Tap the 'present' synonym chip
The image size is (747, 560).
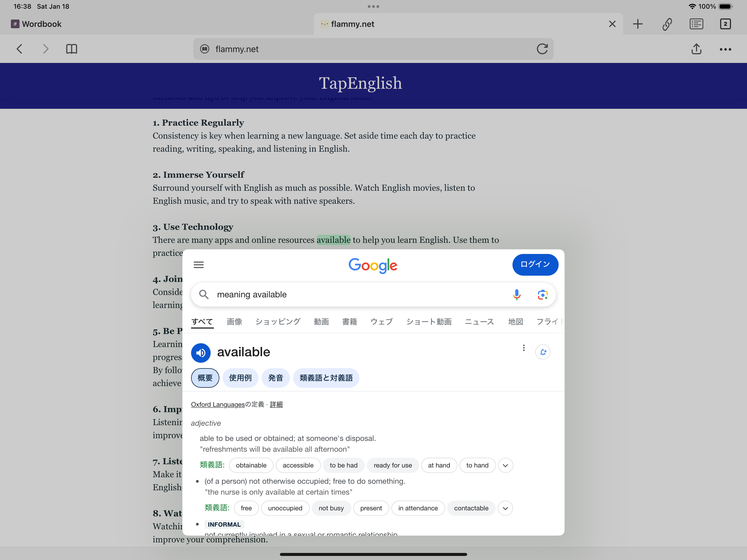(x=371, y=508)
